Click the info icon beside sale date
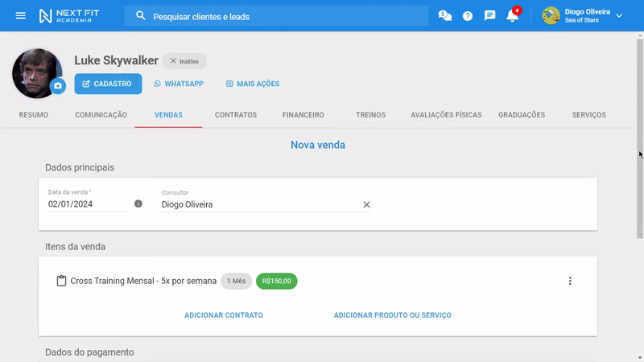The width and height of the screenshot is (644, 362). pos(138,204)
